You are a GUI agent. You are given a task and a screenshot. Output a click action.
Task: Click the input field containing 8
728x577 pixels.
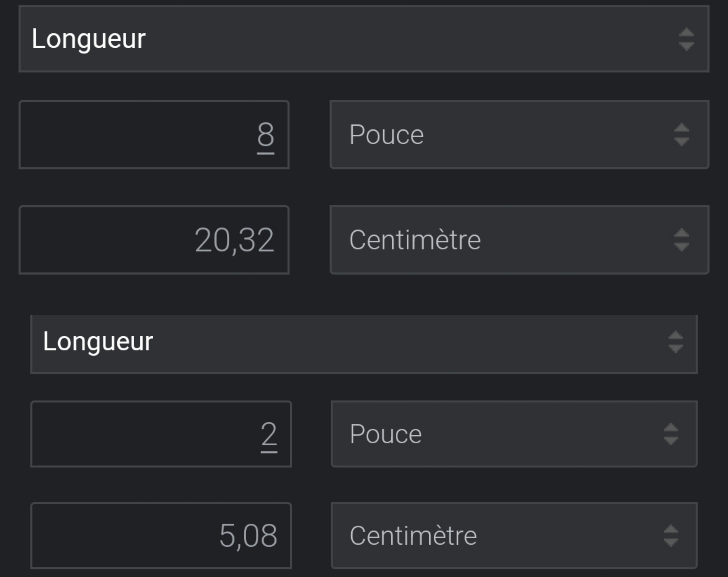[154, 135]
